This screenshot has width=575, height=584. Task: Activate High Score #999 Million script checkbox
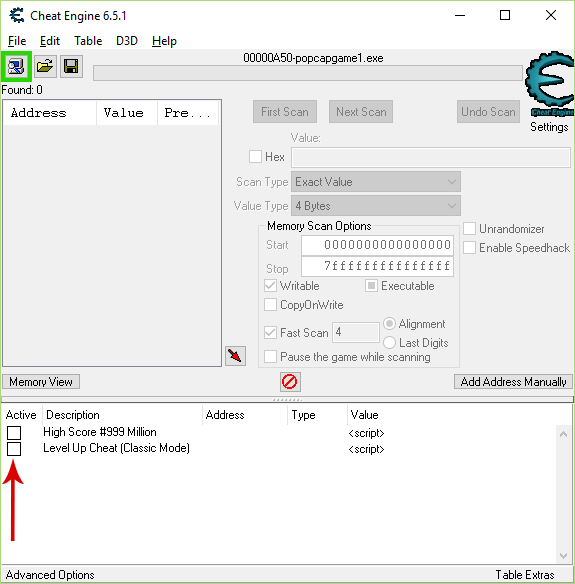point(14,433)
